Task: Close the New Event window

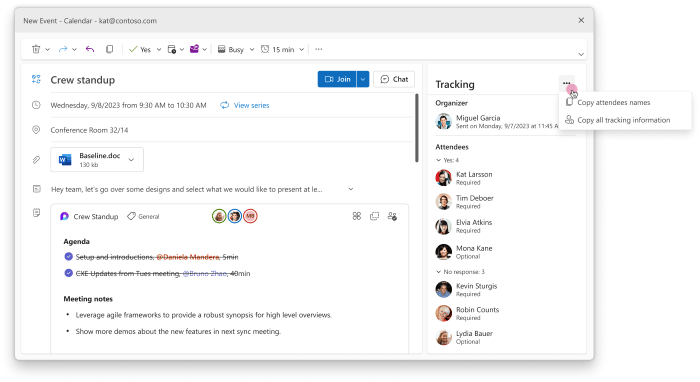Action: pyautogui.click(x=581, y=20)
